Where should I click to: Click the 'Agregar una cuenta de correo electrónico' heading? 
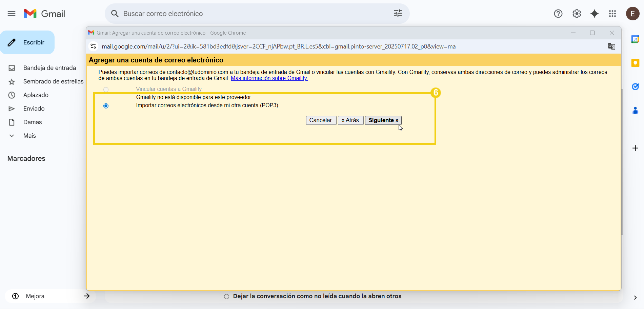(156, 60)
